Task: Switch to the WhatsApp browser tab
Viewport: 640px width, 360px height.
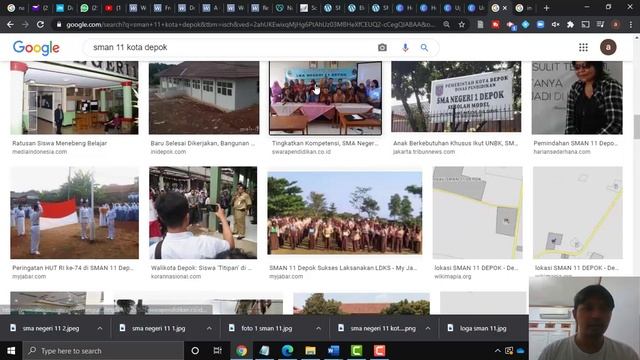Action: coord(89,8)
